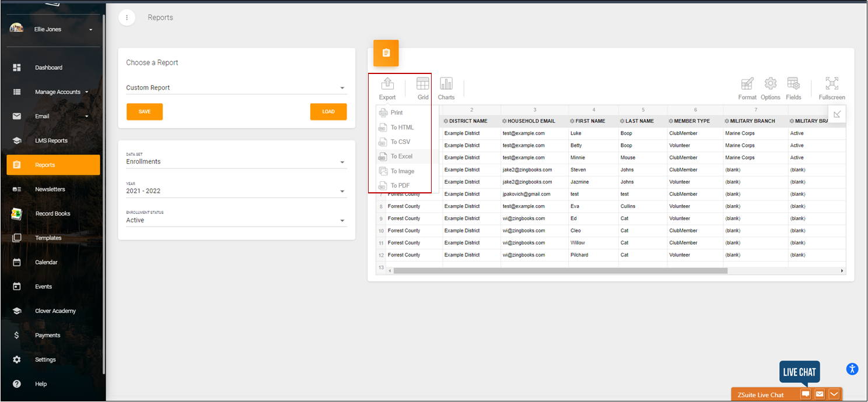Viewport: 868px width, 402px height.
Task: Collapse the ZSuite Live Chat panel
Action: coord(834,394)
